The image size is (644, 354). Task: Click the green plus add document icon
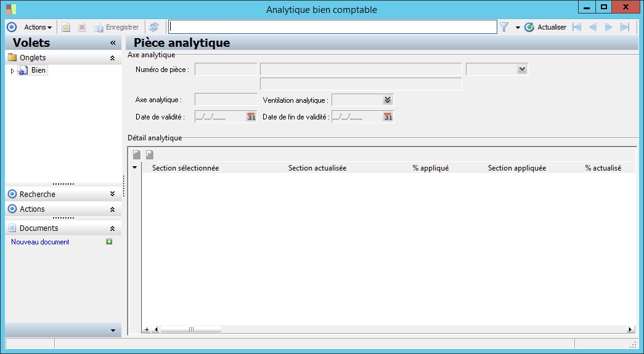109,241
